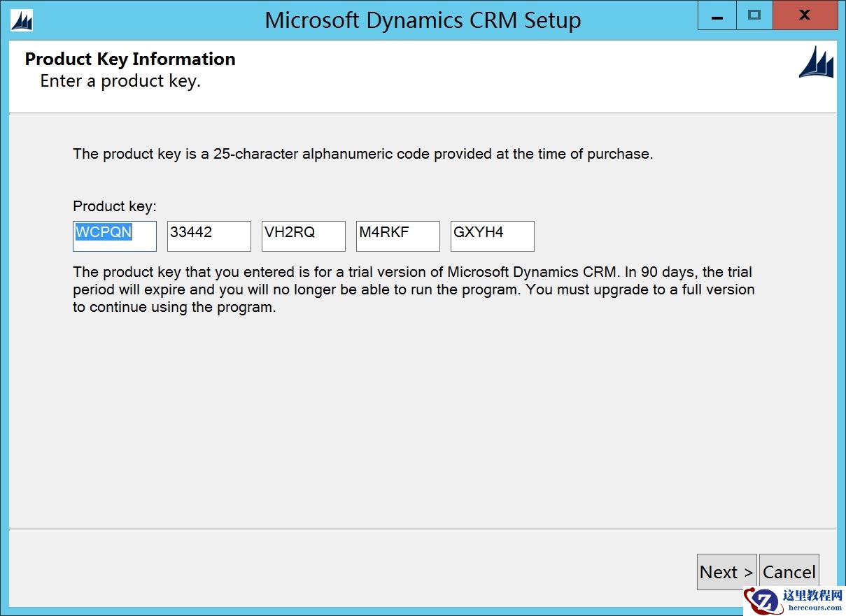Click the Microsoft Dynamics CRM Setup title text
This screenshot has height=616, width=846.
pos(423,20)
